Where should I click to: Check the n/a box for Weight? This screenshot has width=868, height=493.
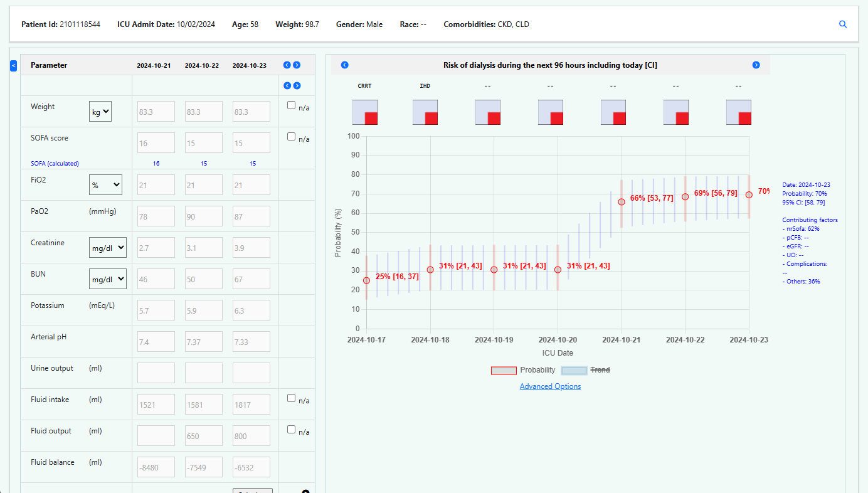pyautogui.click(x=291, y=105)
